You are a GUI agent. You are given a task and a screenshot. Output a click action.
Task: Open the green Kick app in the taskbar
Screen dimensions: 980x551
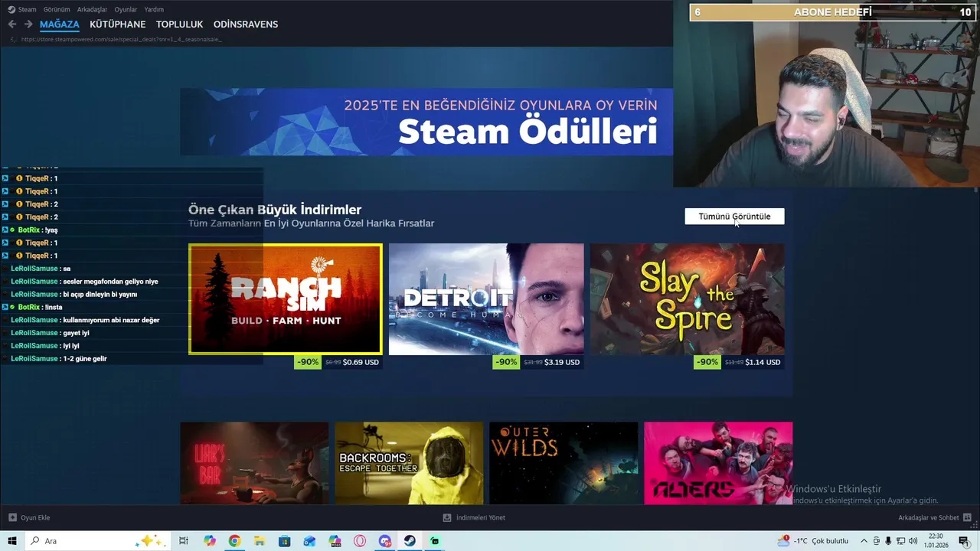coord(435,541)
